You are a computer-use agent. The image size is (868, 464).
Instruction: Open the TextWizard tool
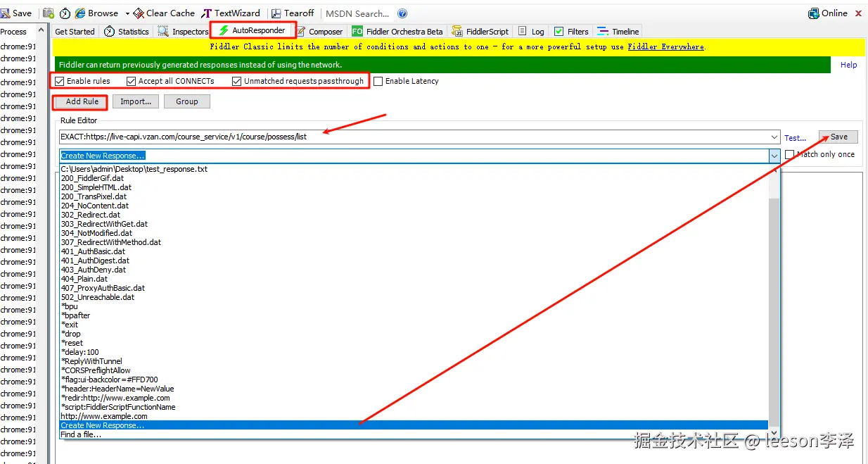point(231,13)
